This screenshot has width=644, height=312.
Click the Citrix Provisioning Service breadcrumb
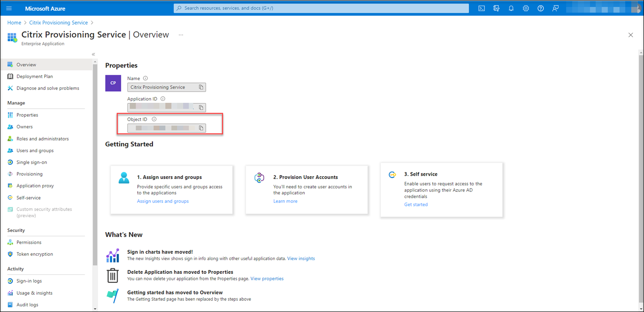coord(59,22)
